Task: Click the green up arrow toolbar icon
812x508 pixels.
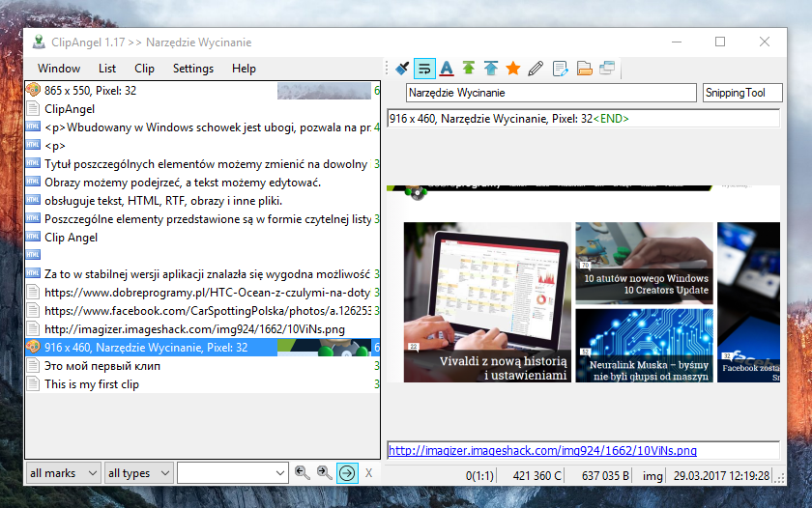Action: click(x=469, y=69)
